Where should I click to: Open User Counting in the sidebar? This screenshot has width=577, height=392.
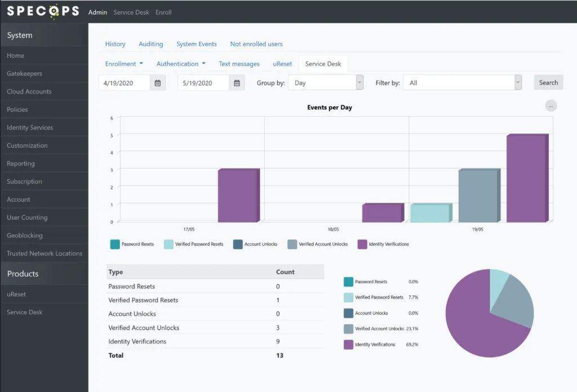click(44, 218)
